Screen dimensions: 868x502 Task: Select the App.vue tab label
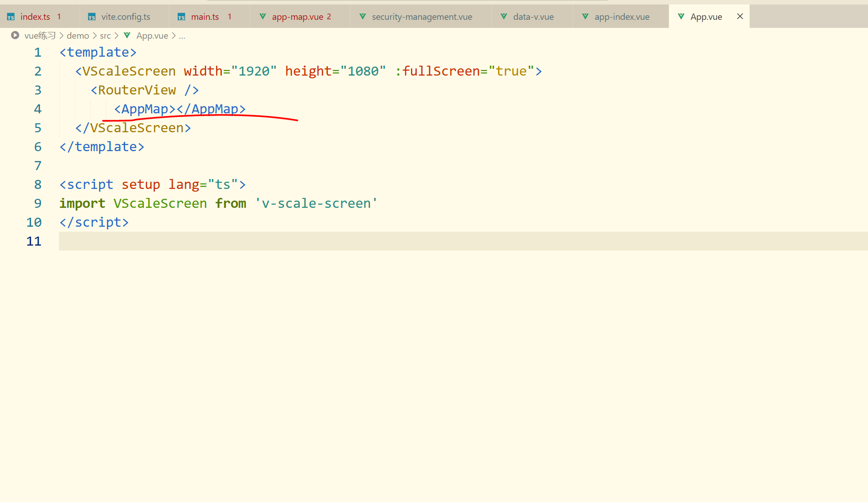pos(705,17)
